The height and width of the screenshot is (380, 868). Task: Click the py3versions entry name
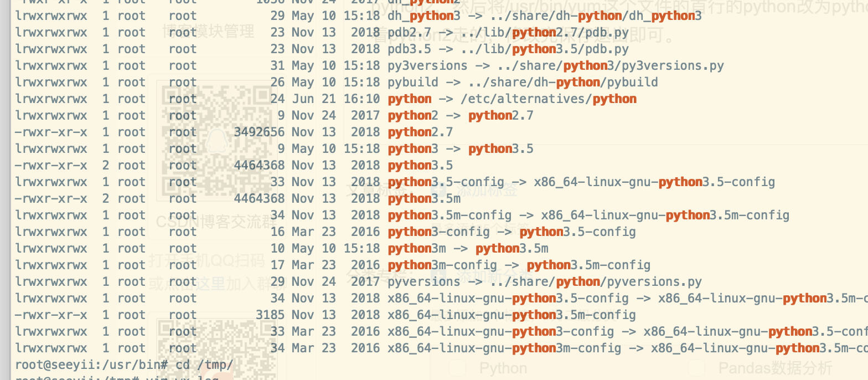point(427,65)
